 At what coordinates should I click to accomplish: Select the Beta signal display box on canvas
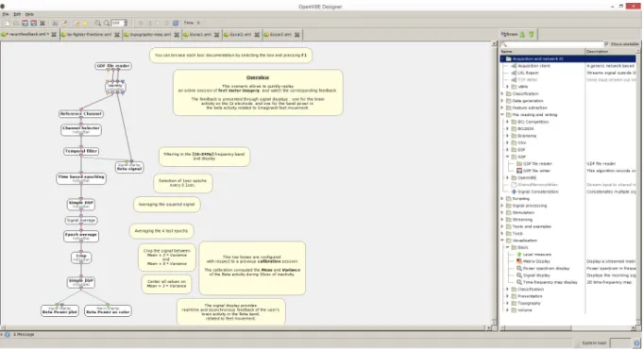pyautogui.click(x=129, y=167)
